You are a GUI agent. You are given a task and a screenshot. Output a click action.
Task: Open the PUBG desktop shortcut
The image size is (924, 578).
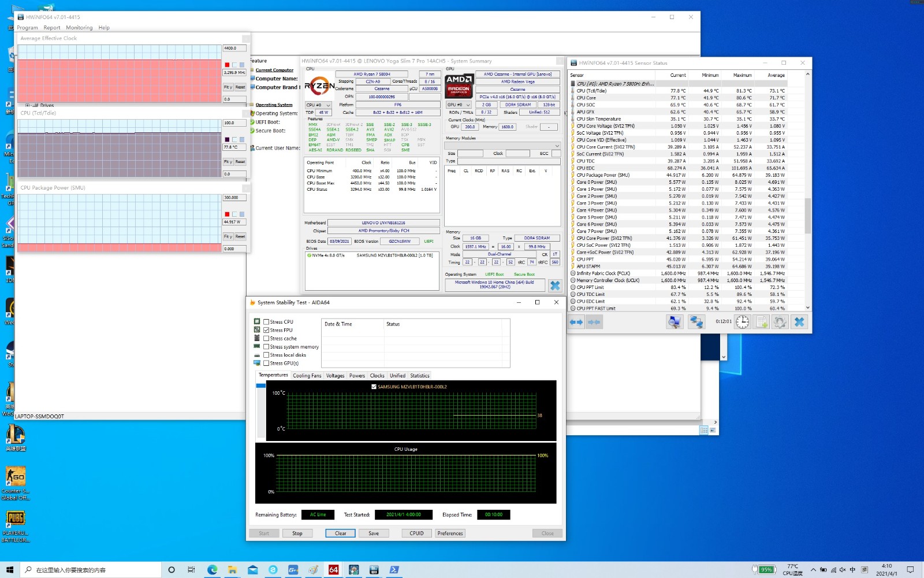click(x=16, y=526)
